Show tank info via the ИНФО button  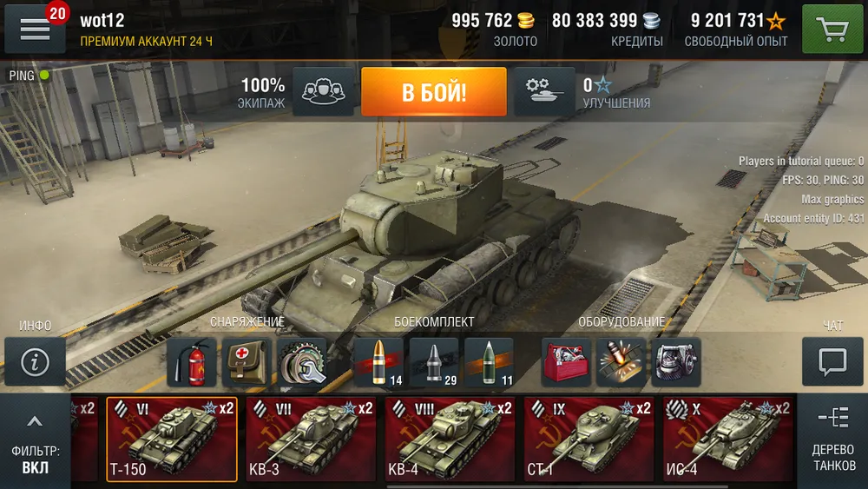point(35,361)
